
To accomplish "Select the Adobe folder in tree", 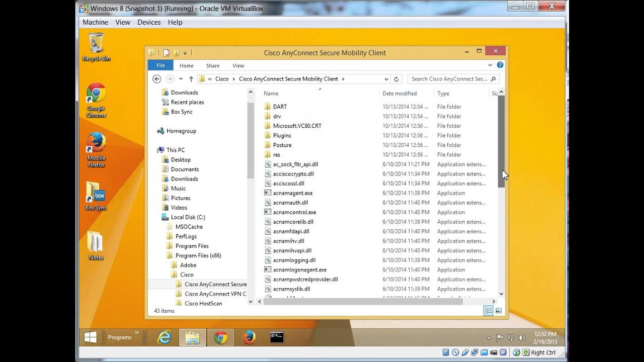I will pyautogui.click(x=188, y=265).
